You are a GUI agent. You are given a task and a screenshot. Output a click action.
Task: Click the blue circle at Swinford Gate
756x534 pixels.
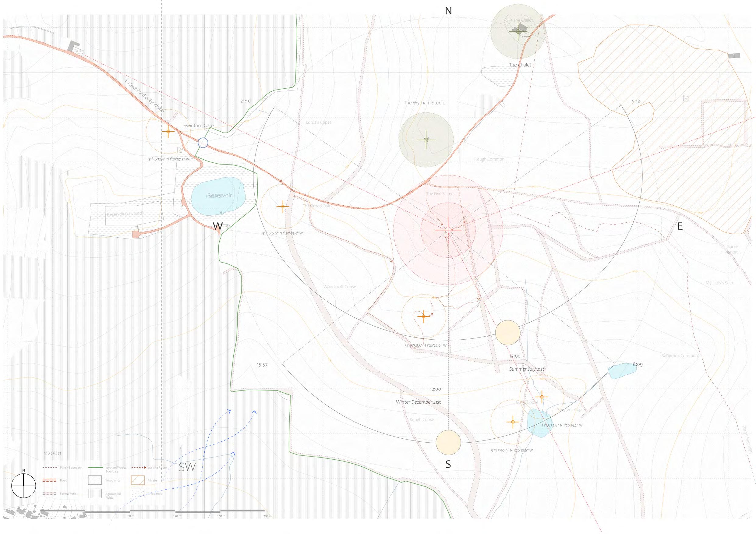(x=203, y=143)
